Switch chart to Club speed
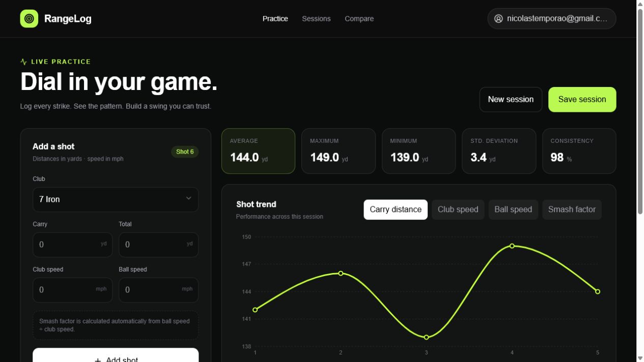Viewport: 644px width, 362px height. tap(458, 209)
